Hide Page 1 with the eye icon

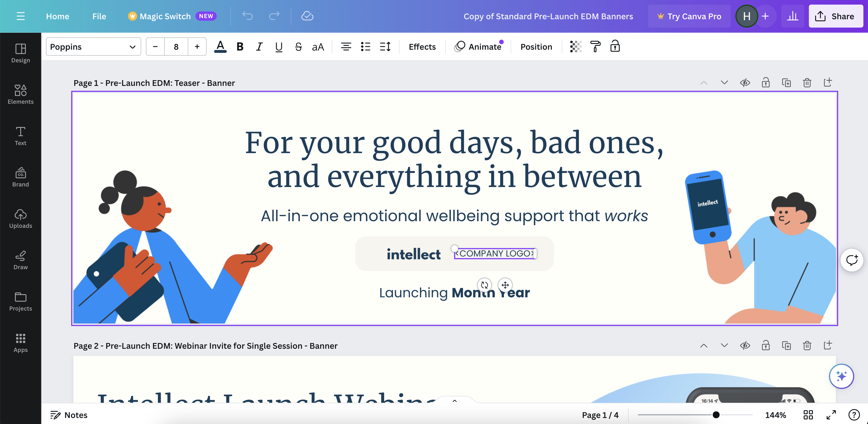point(745,83)
